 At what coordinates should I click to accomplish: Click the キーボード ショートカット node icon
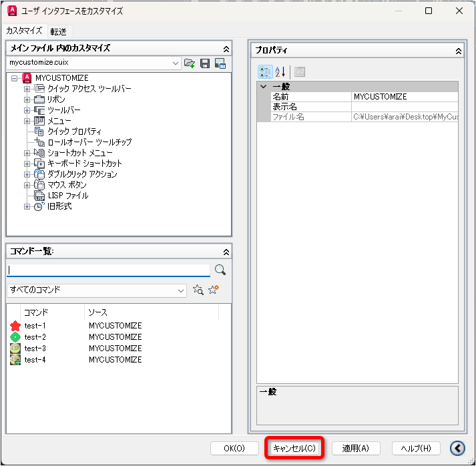[x=39, y=164]
